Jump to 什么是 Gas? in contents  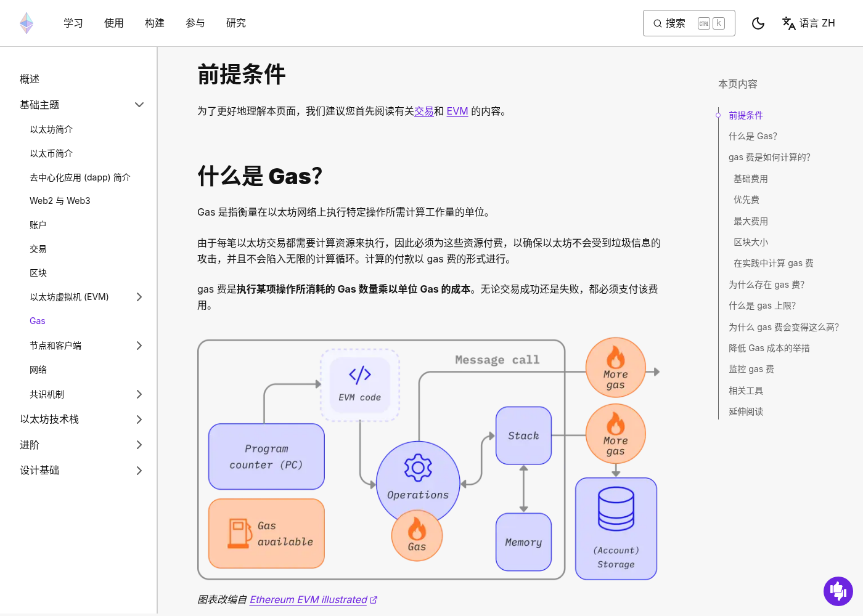pyautogui.click(x=753, y=136)
